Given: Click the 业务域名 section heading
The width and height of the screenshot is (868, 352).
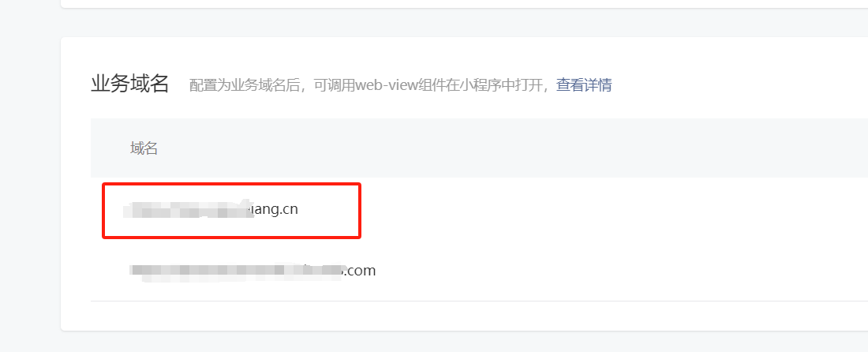Looking at the screenshot, I should [x=129, y=84].
